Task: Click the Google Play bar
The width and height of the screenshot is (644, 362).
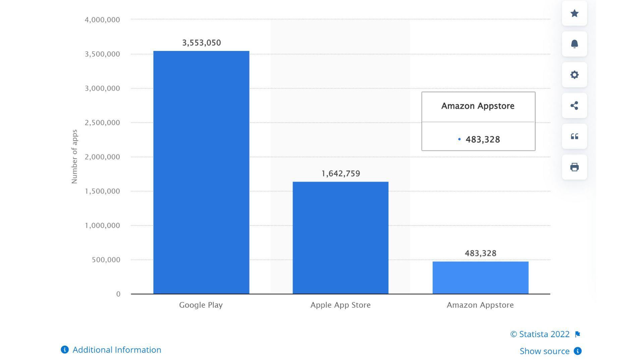Action: point(201,172)
